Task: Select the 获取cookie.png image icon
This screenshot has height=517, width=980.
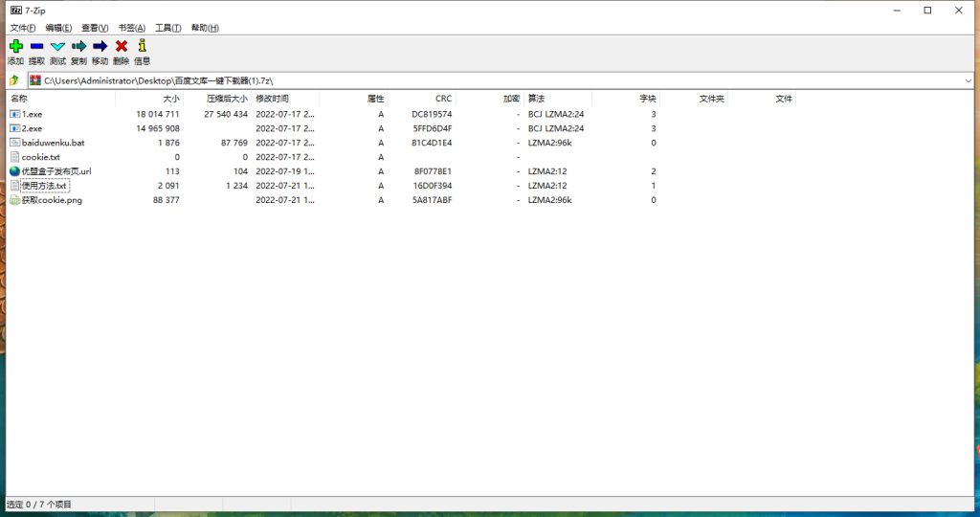Action: [x=15, y=200]
